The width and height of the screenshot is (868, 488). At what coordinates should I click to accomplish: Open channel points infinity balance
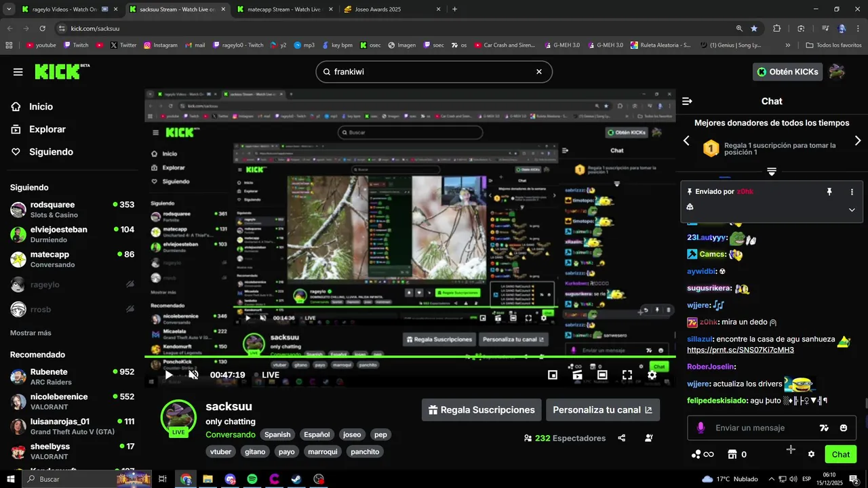point(703,454)
